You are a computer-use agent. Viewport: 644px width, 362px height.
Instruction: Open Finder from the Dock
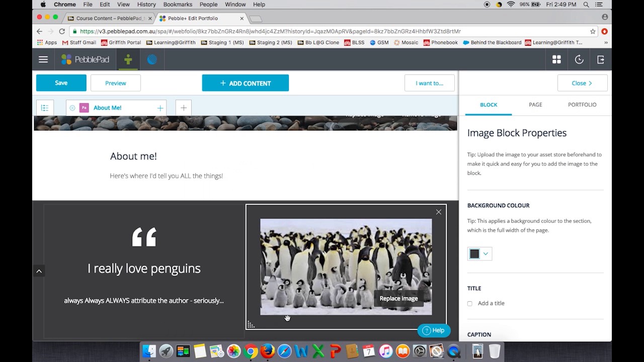(149, 351)
